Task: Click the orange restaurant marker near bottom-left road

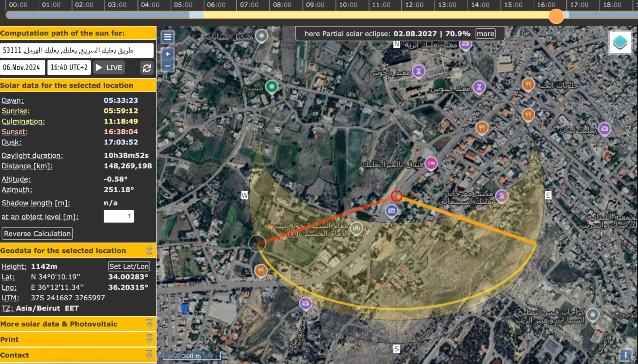Action: tap(261, 271)
